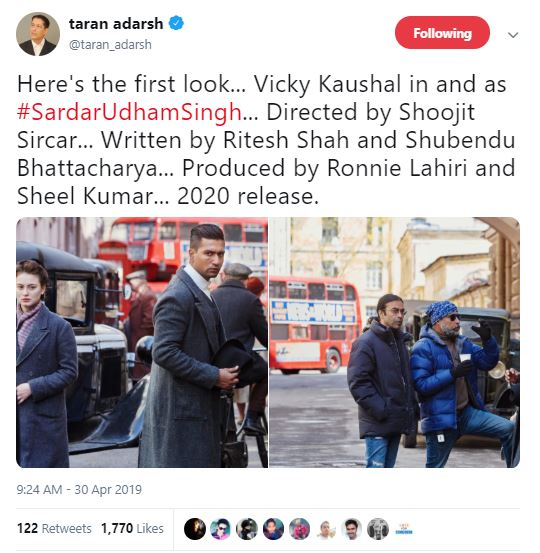Screen dimensions: 540x553
Task: Click the fifth pink-toned liker avatar
Action: coord(299,529)
